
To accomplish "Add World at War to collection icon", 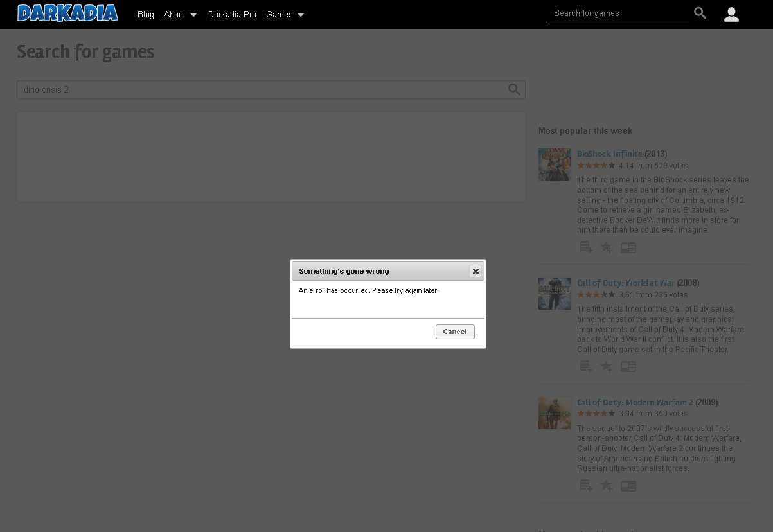I will click(585, 366).
